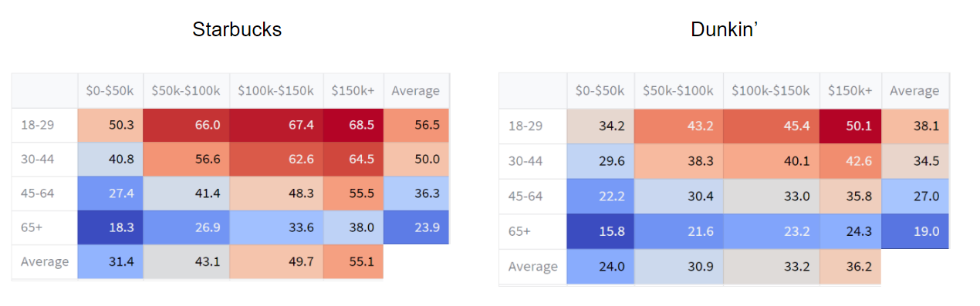
Task: Select the Starbucks cell showing 18.3
Action: pos(110,227)
